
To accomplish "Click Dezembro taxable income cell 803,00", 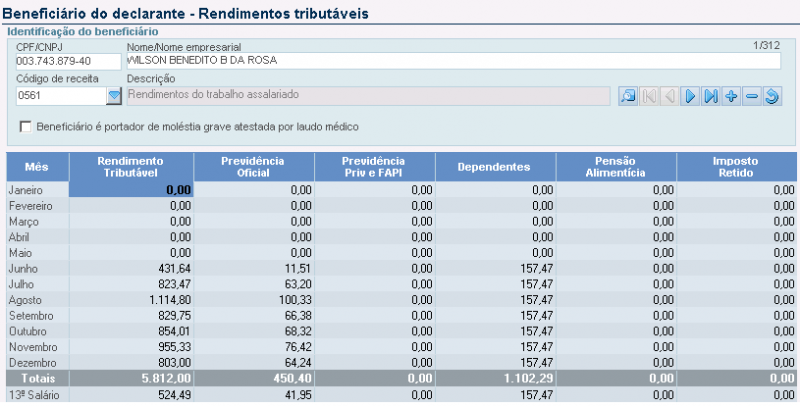I will coord(131,363).
